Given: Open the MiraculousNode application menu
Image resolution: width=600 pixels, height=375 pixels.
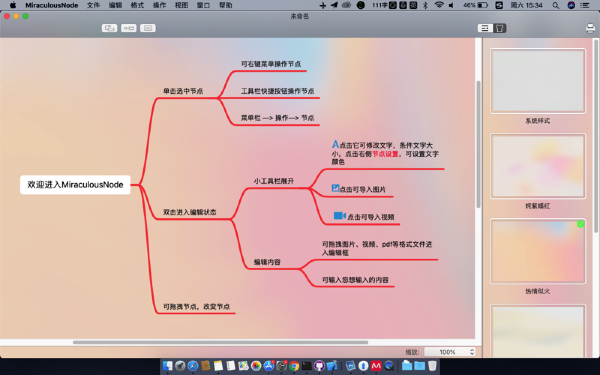Looking at the screenshot, I should tap(52, 5).
